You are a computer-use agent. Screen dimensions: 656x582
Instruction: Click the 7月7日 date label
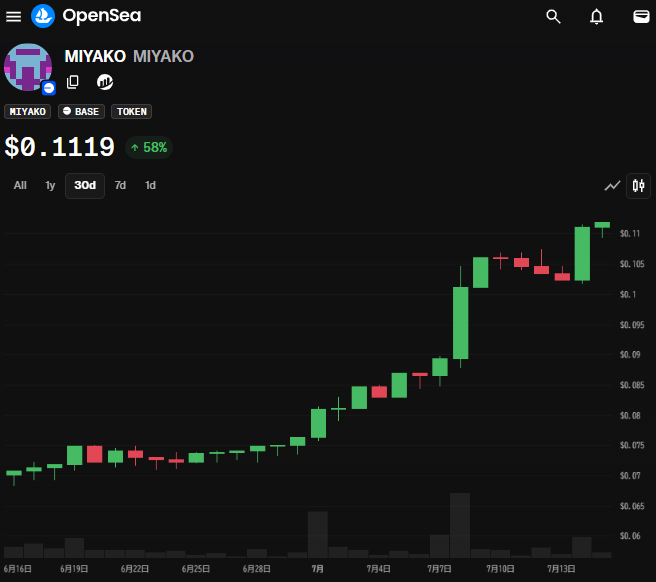click(x=439, y=569)
